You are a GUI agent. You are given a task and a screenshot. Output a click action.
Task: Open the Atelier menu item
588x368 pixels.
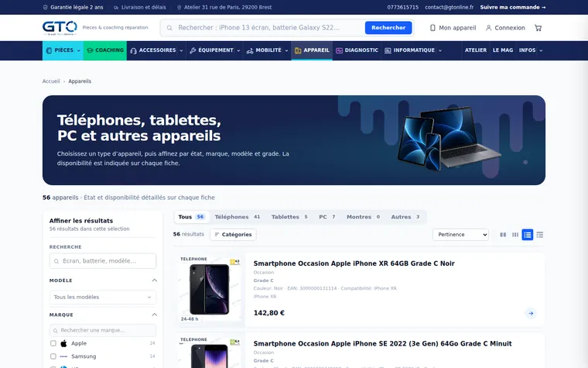[x=476, y=50]
